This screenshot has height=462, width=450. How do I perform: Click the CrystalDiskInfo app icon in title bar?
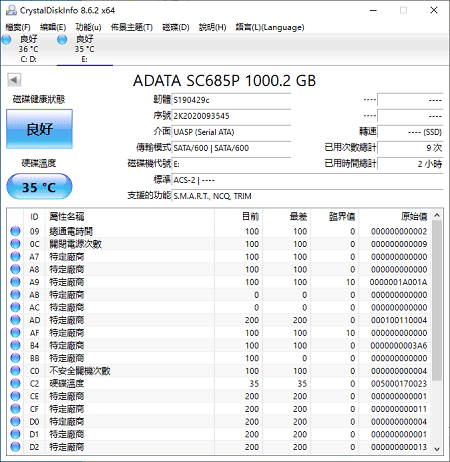[x=11, y=10]
